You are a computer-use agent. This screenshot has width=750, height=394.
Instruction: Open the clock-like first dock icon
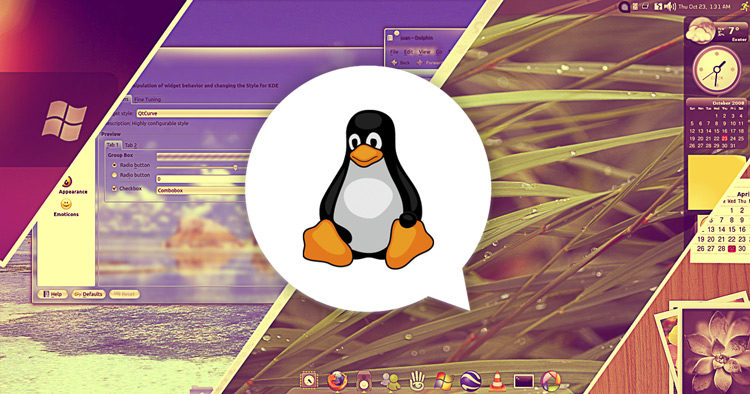pos(309,381)
